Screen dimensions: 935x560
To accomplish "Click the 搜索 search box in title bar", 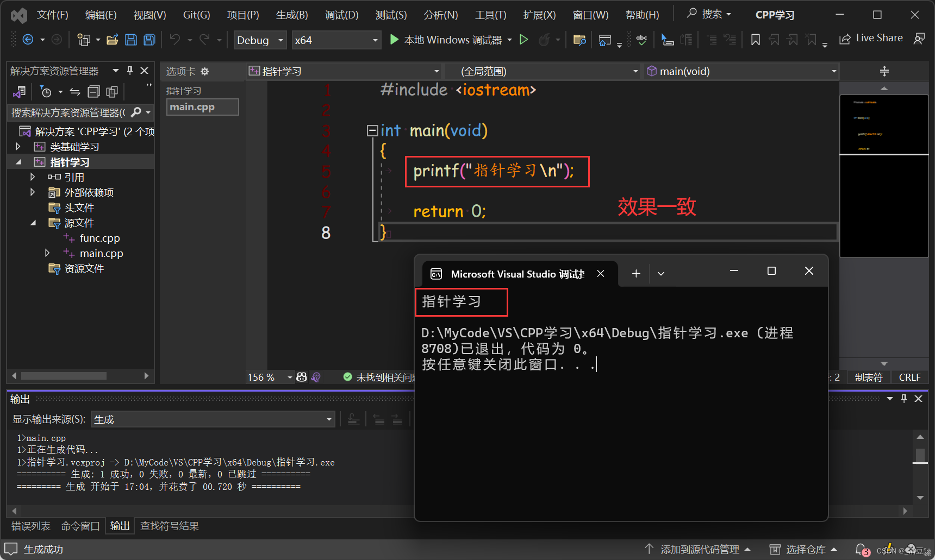I will click(x=709, y=14).
